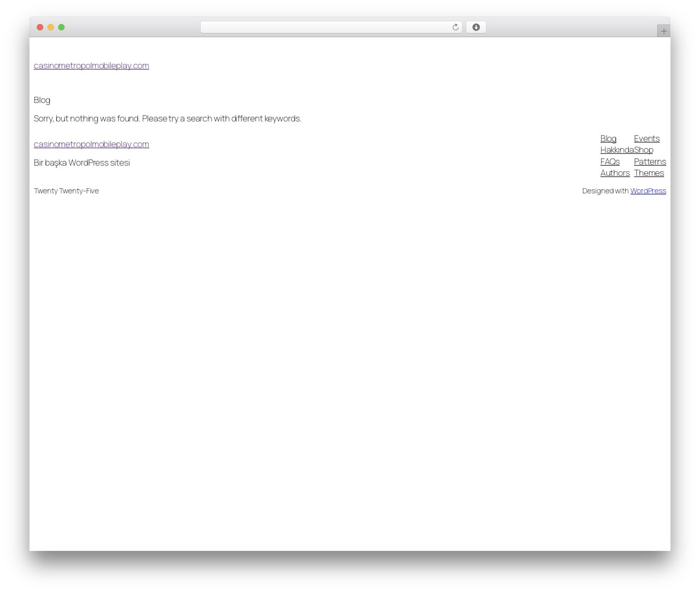Close the browser window with red button

(x=40, y=27)
